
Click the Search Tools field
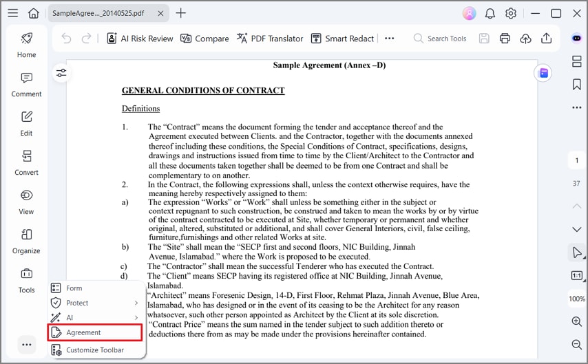440,39
